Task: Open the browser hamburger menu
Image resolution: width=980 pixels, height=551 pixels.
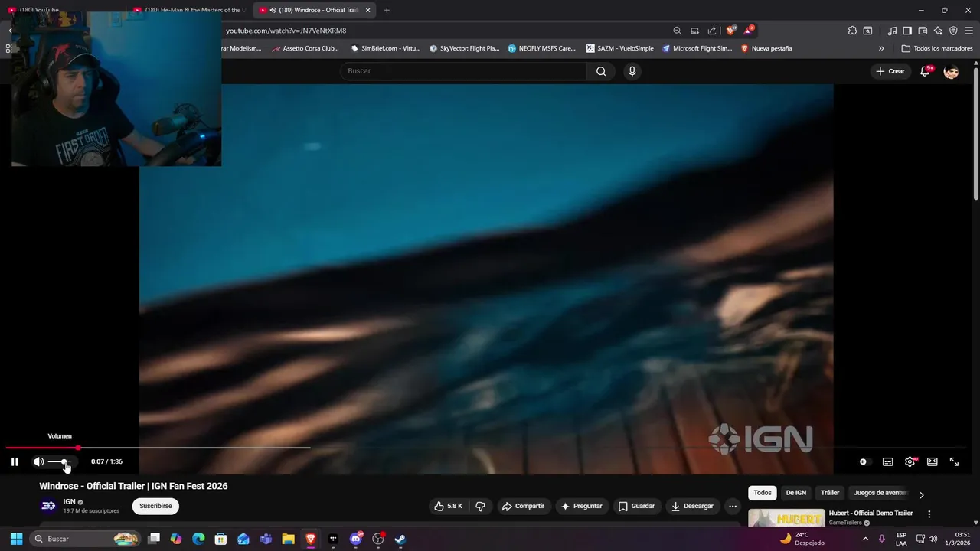Action: point(969,31)
